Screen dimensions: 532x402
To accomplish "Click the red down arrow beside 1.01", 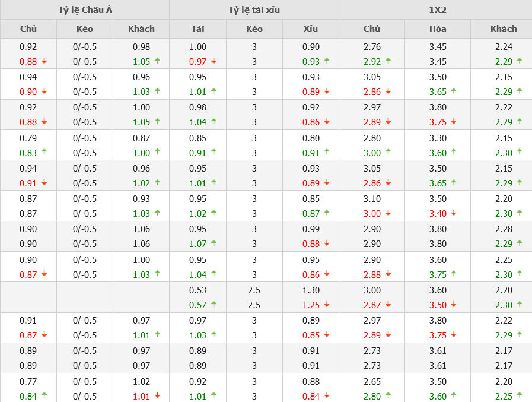I will (x=157, y=395).
